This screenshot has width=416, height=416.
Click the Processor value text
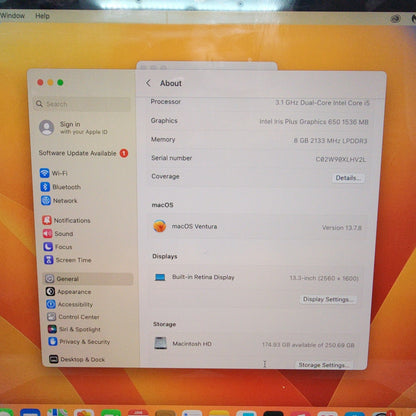coord(322,103)
